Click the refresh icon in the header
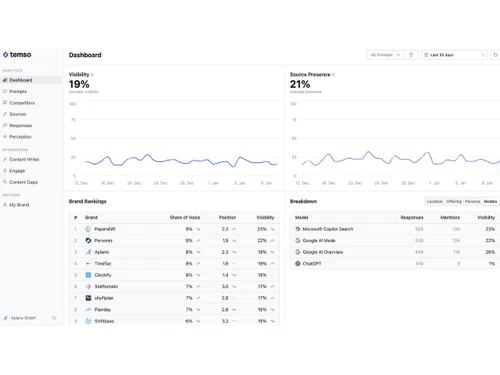 tap(495, 55)
